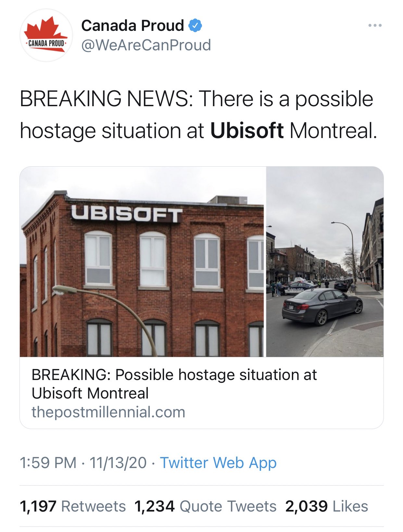Open the Canada Proud display name profile

tap(132, 25)
